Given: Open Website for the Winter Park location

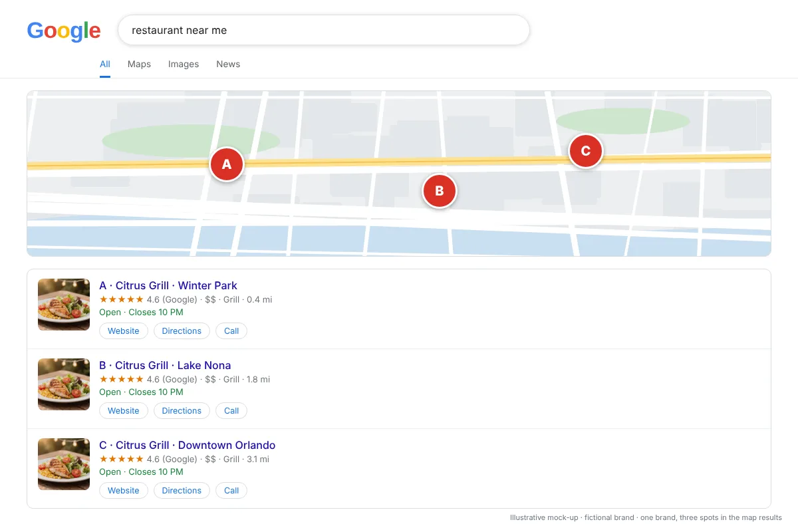Looking at the screenshot, I should click(124, 331).
